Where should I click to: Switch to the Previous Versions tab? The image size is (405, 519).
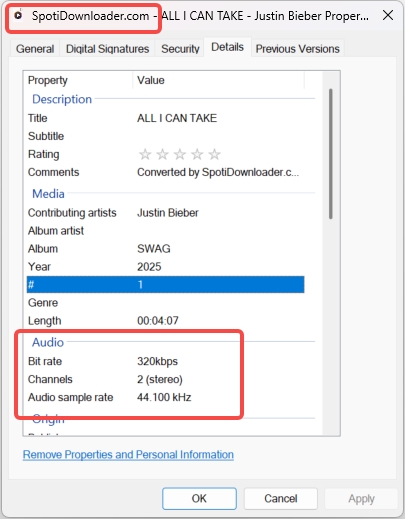(x=297, y=49)
